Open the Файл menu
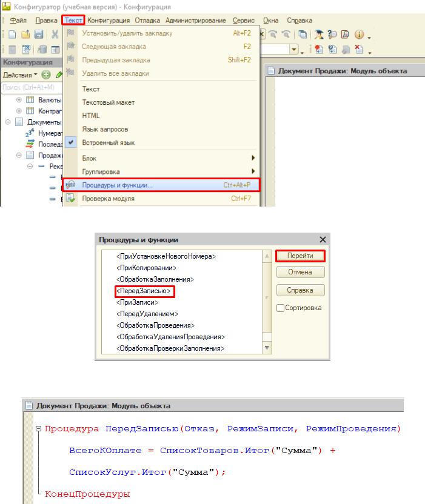The width and height of the screenshot is (425, 504). click(18, 20)
